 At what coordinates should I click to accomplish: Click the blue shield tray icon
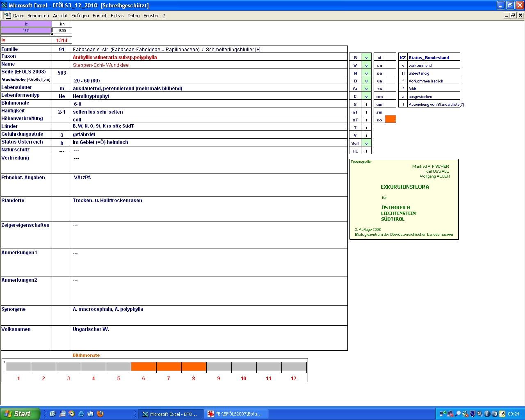tap(472, 414)
